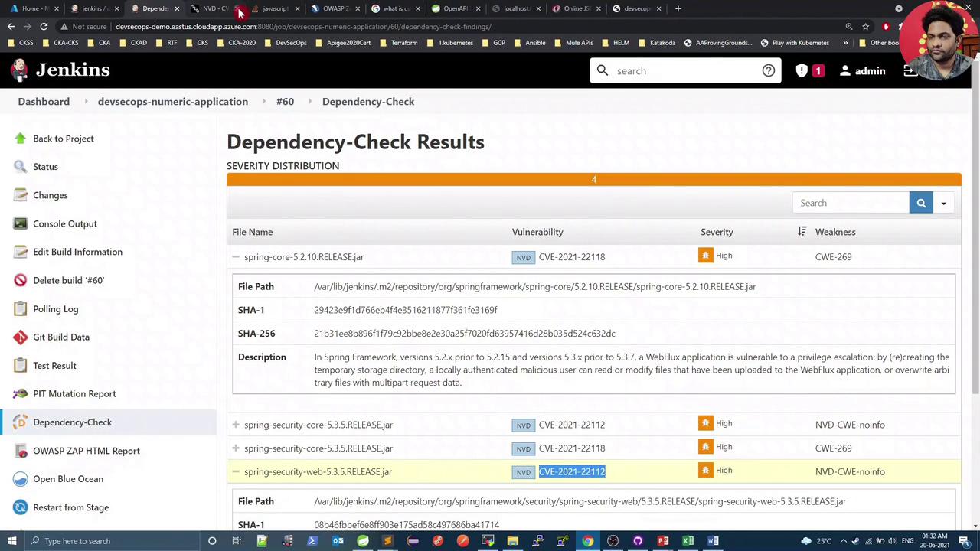Open the Dashboard breadcrumb link
980x551 pixels.
coord(44,102)
